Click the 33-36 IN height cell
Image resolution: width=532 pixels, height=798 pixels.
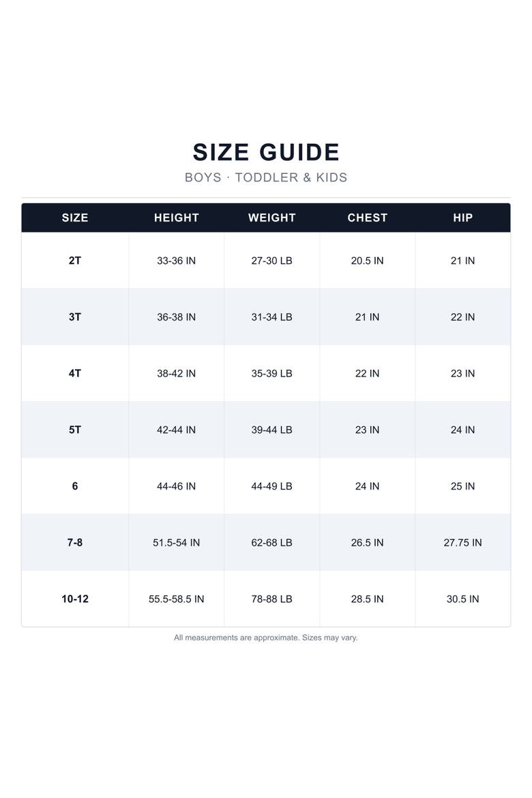(x=176, y=261)
